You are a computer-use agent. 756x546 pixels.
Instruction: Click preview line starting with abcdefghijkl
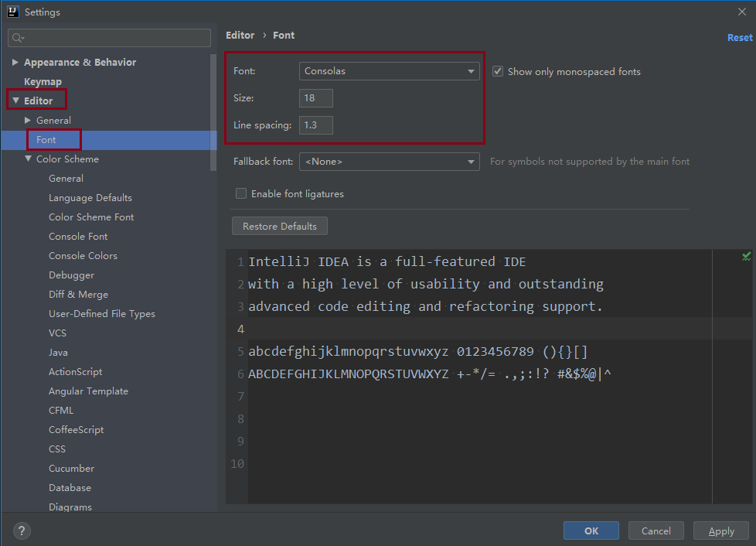point(417,352)
